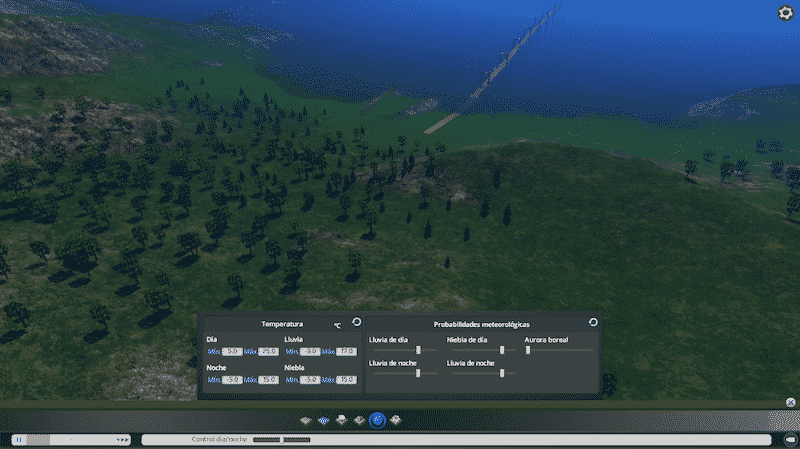Reset Temperatura values to default

click(357, 322)
